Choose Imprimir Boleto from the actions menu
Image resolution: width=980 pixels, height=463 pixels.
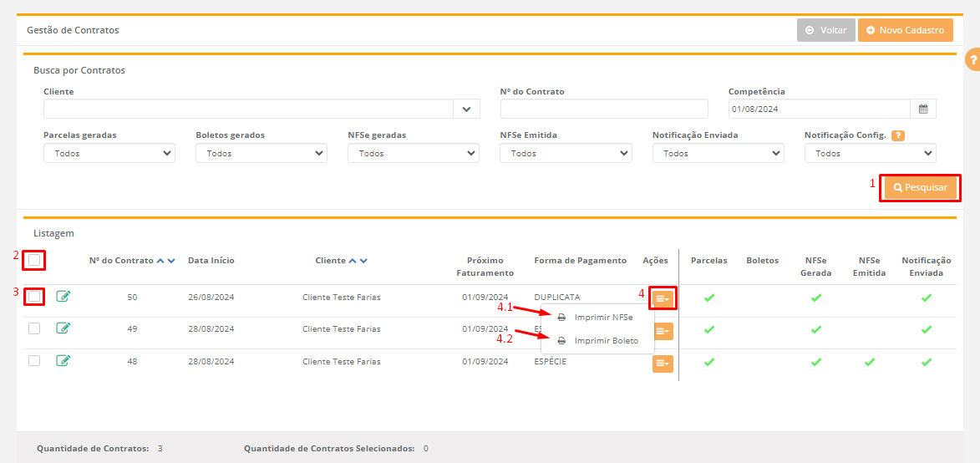click(x=605, y=341)
